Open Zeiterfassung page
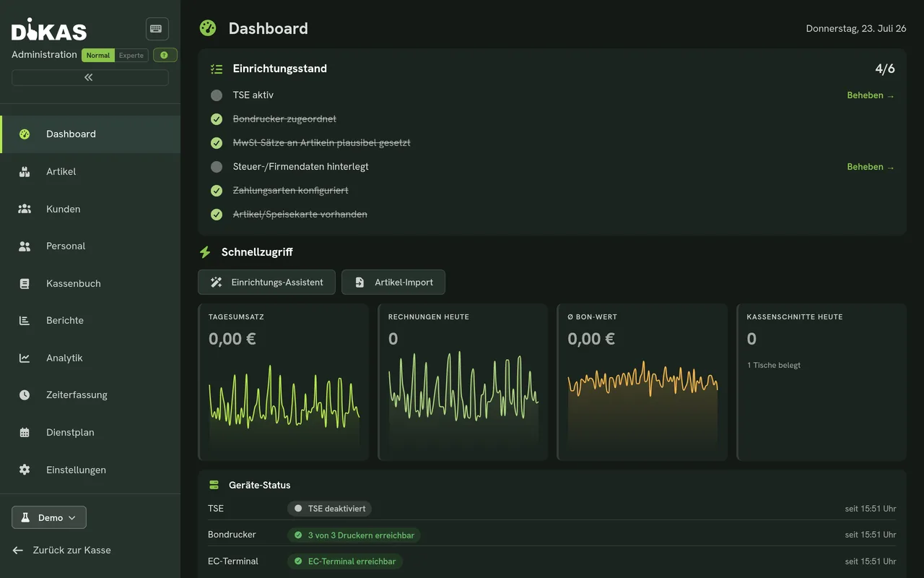Viewport: 924px width, 578px height. coord(90,395)
